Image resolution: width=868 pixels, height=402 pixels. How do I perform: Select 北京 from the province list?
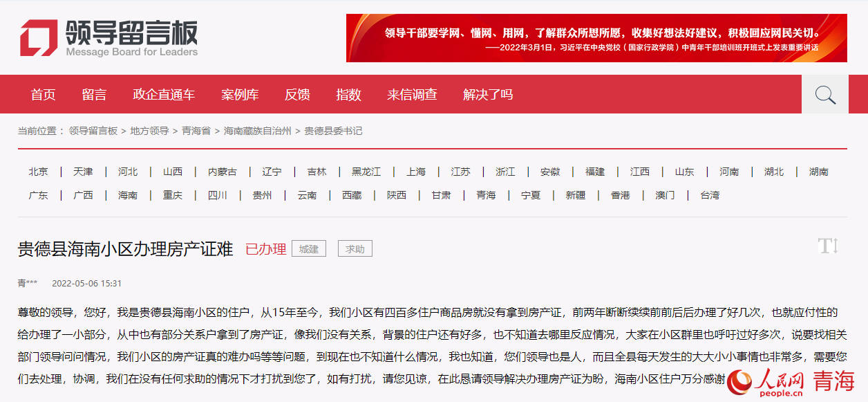[x=39, y=172]
